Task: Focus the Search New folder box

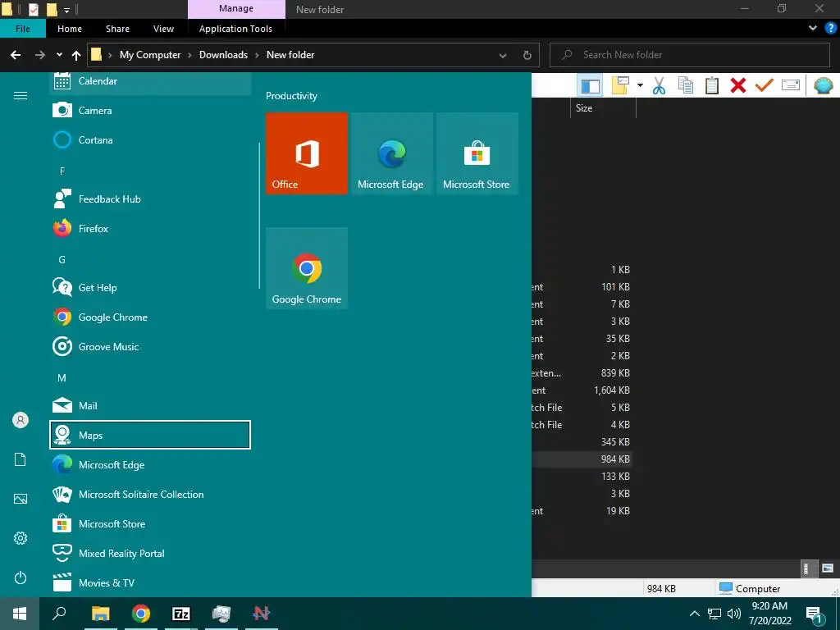Action: point(690,55)
